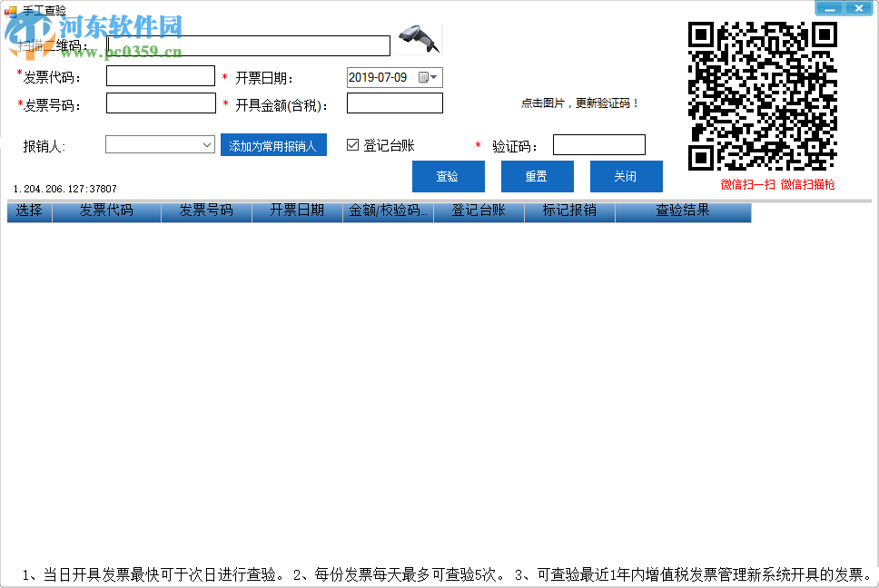Click the 查验 button
Viewport: 879px width, 588px height.
tap(448, 176)
